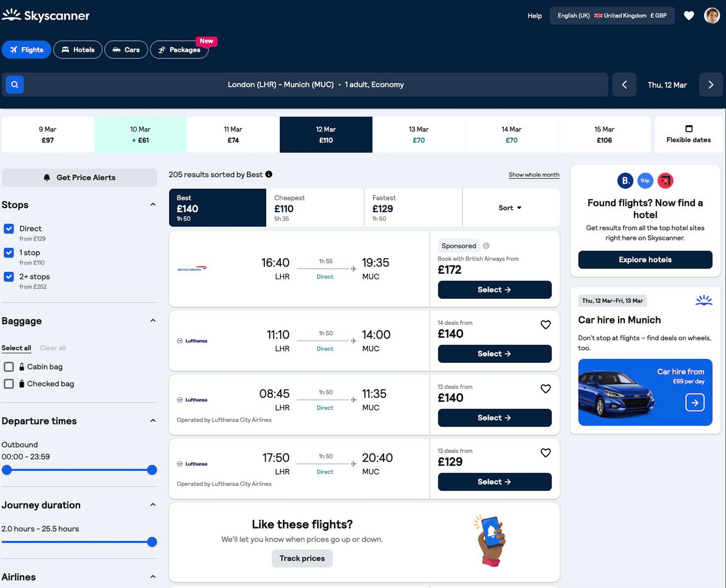This screenshot has height=588, width=726.
Task: Click the Skyscanner logo
Action: (x=46, y=15)
